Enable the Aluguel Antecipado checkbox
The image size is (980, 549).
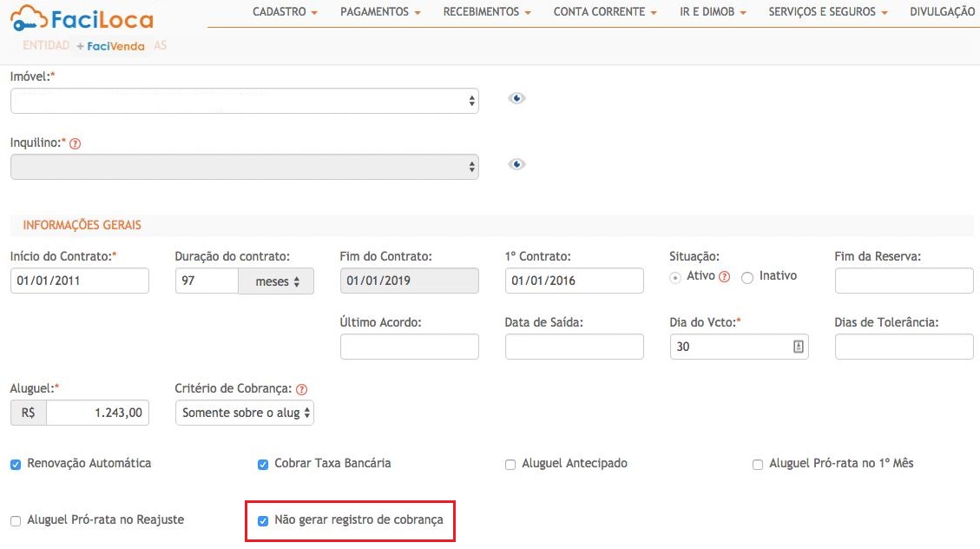(510, 465)
